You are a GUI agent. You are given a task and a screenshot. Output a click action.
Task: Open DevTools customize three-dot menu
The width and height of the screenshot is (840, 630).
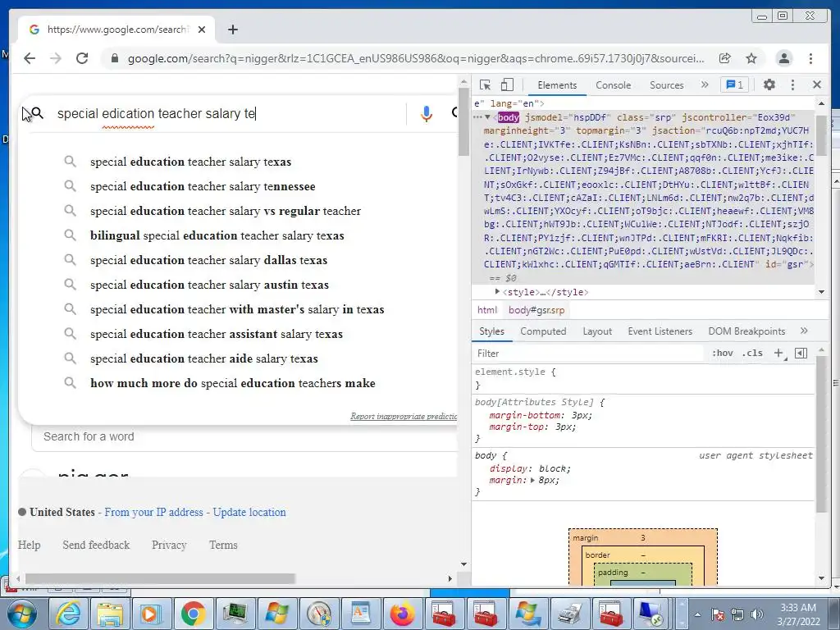coord(793,84)
